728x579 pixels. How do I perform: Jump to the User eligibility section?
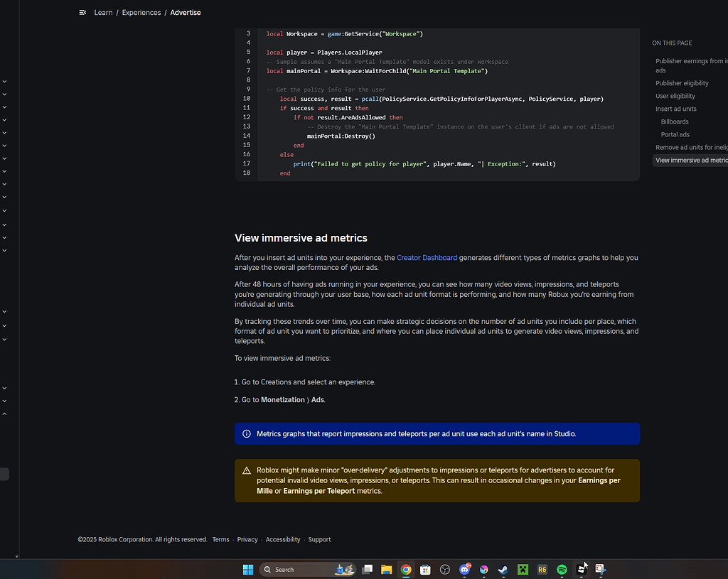pos(675,96)
